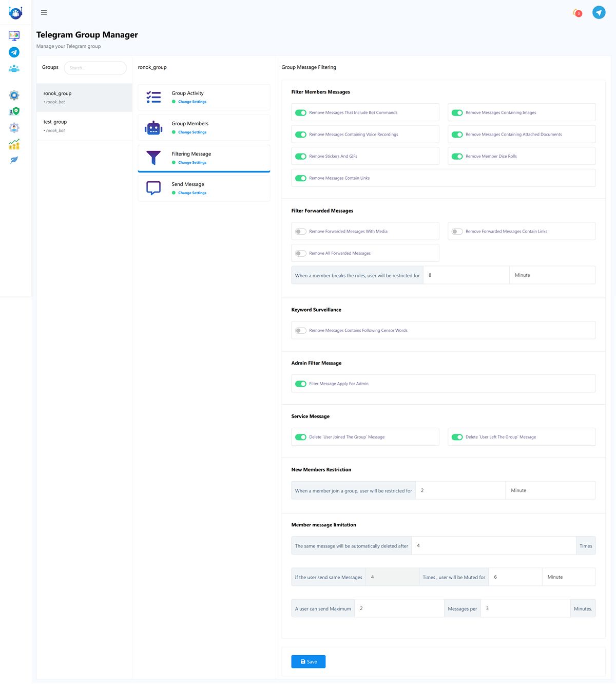Enable Remove All Forwarded Messages toggle
Image resolution: width=616 pixels, height=684 pixels.
coord(301,254)
